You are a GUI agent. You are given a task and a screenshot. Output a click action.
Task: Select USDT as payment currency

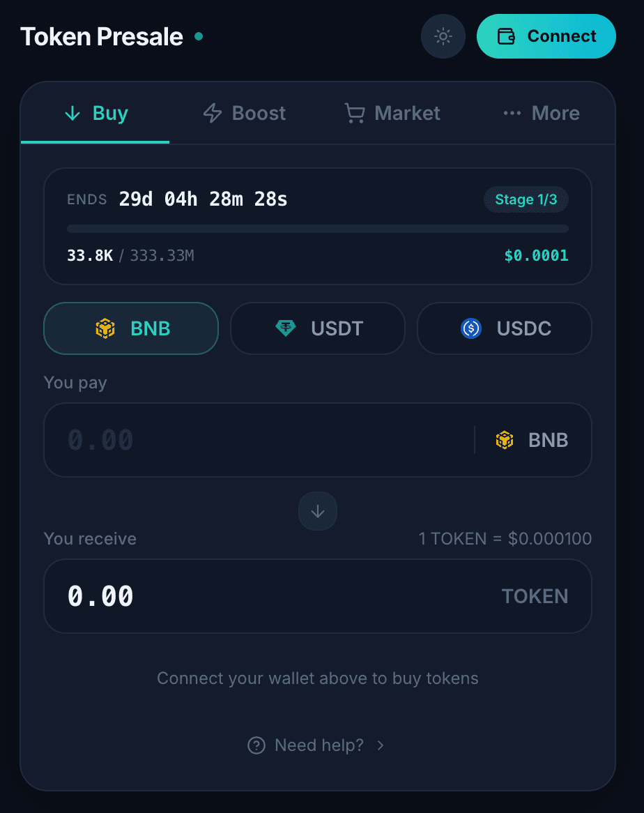pyautogui.click(x=318, y=328)
